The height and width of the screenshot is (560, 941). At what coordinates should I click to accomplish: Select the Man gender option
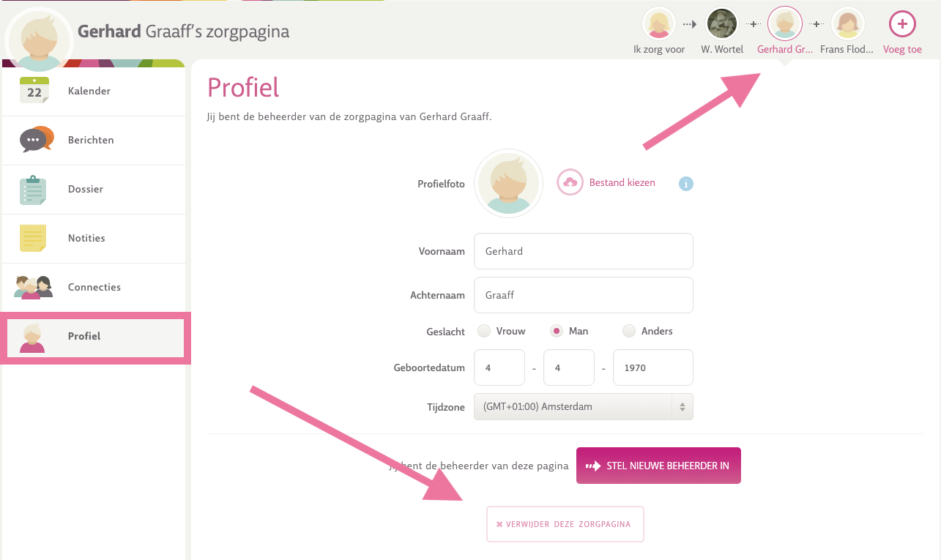pos(557,331)
